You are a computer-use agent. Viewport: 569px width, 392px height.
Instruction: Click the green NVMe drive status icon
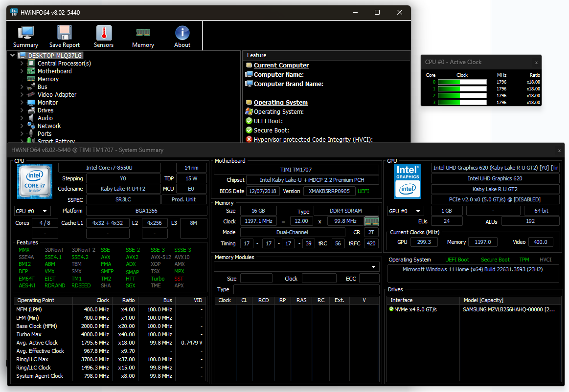tap(391, 308)
